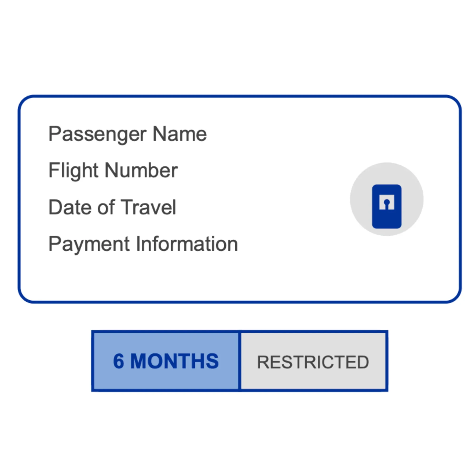Click the word Name after Passenger
This screenshot has width=476, height=476.
pyautogui.click(x=180, y=134)
